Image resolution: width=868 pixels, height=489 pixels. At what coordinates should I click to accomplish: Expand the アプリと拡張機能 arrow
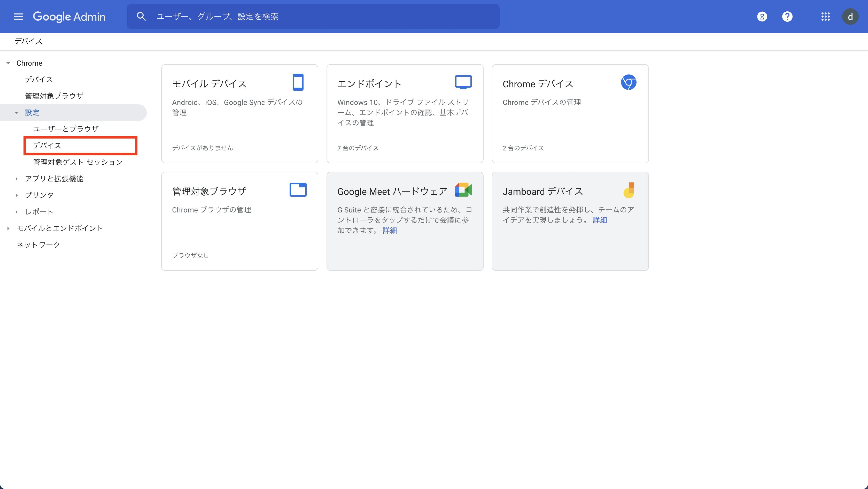(17, 179)
